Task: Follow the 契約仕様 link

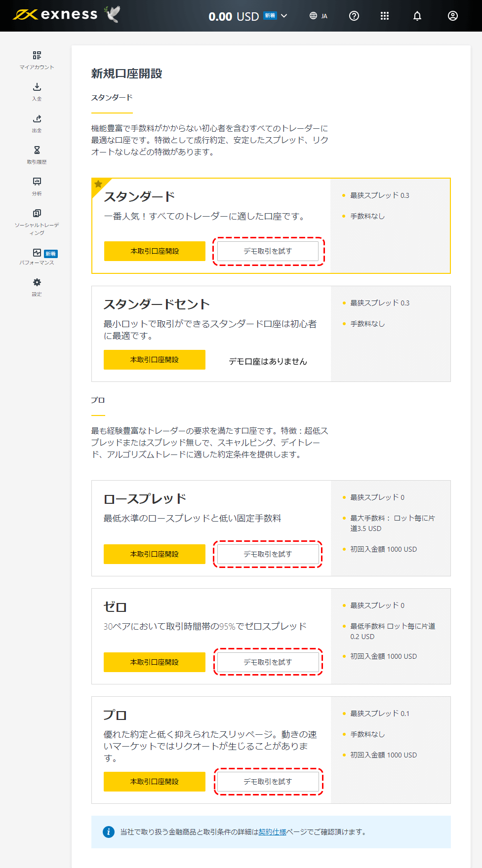Action: (x=273, y=832)
